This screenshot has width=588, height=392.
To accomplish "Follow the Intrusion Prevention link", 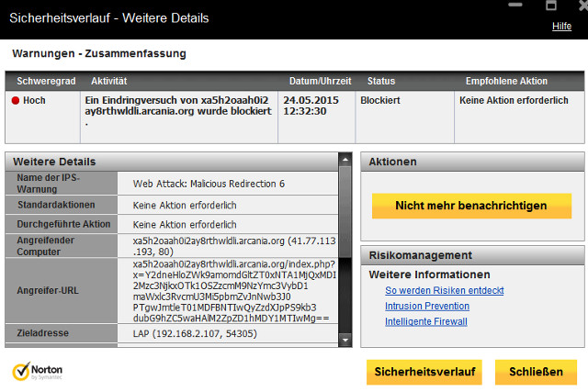I will (x=427, y=306).
